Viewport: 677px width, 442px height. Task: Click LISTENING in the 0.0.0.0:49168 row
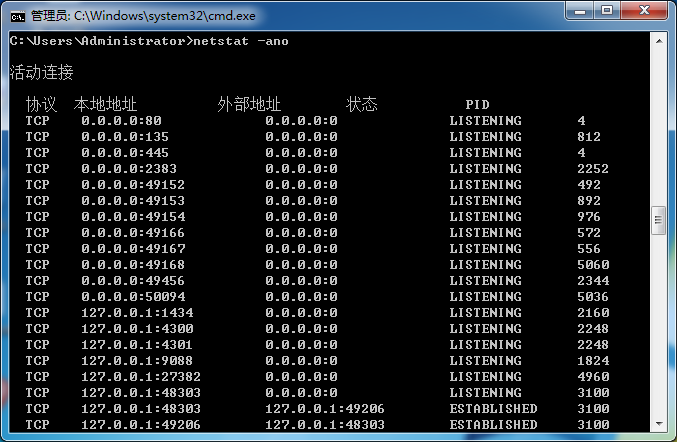coord(485,265)
